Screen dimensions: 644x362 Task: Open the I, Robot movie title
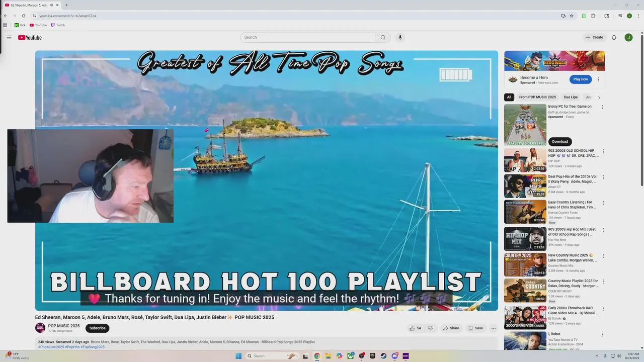(x=554, y=334)
